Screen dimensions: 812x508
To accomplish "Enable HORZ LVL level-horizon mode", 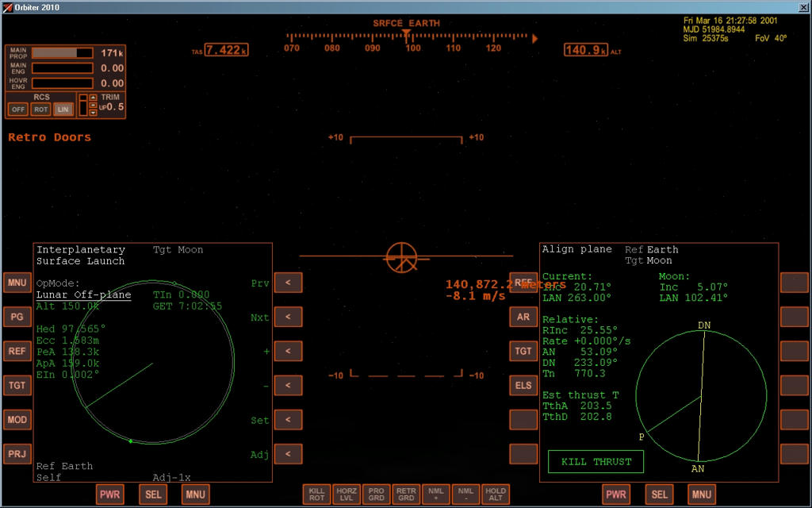I will pos(347,494).
